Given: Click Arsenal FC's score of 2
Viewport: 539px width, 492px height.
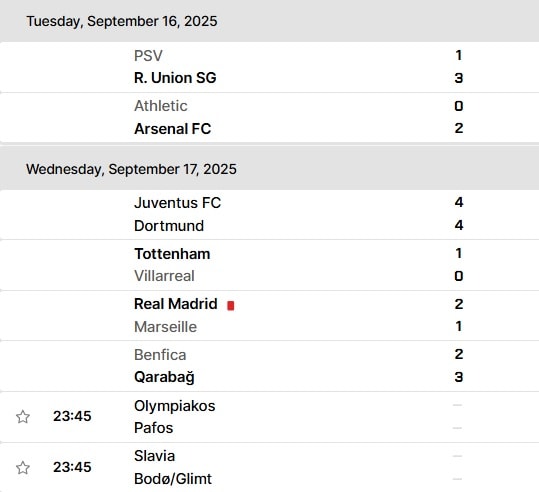Looking at the screenshot, I should (x=459, y=128).
